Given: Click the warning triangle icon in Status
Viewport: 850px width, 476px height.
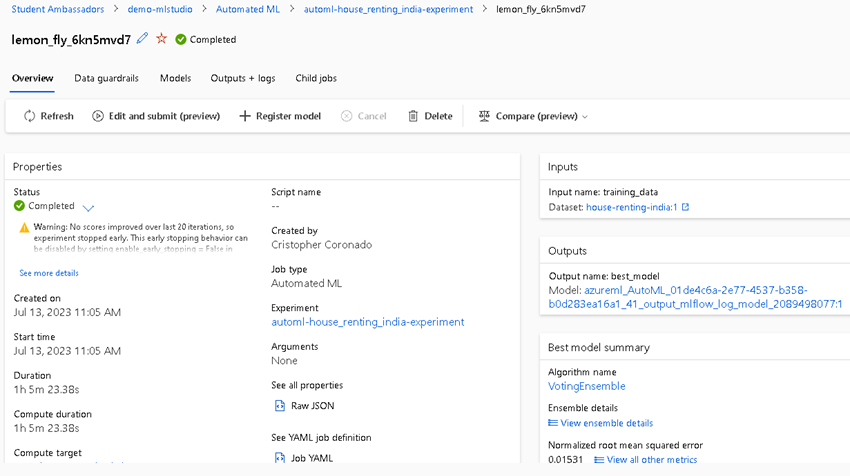Looking at the screenshot, I should [24, 228].
